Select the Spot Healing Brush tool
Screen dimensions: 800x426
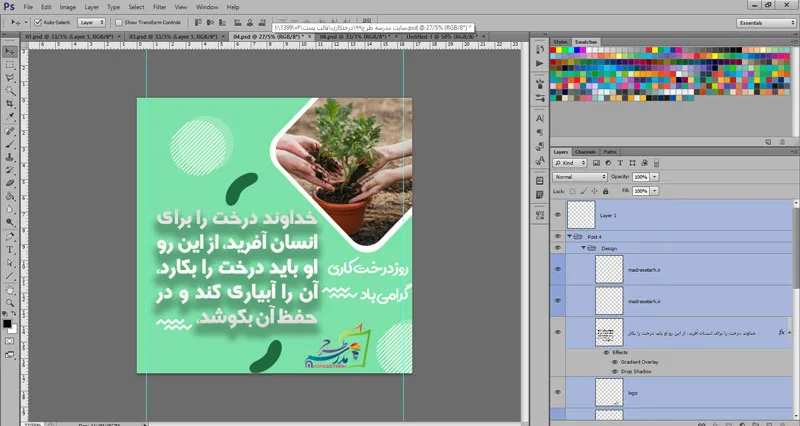(x=9, y=131)
